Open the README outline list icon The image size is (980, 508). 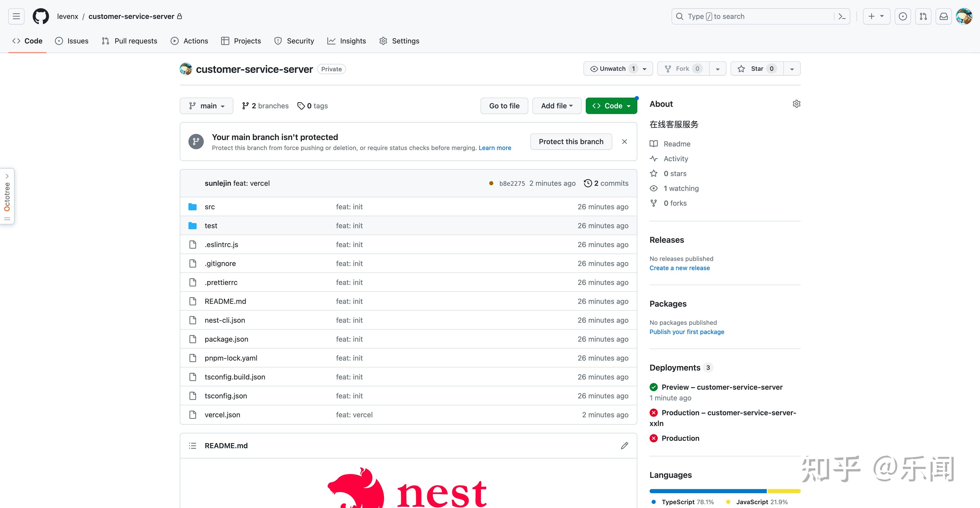(x=193, y=446)
